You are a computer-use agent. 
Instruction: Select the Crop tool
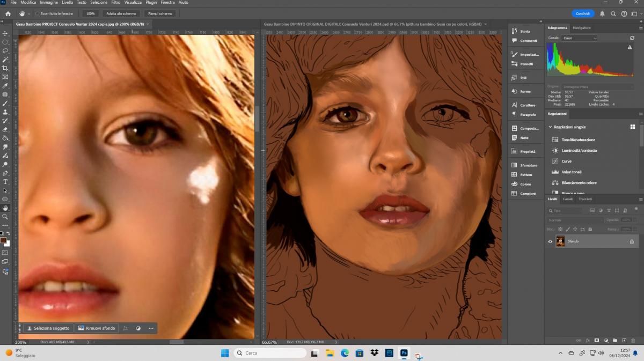pyautogui.click(x=5, y=68)
